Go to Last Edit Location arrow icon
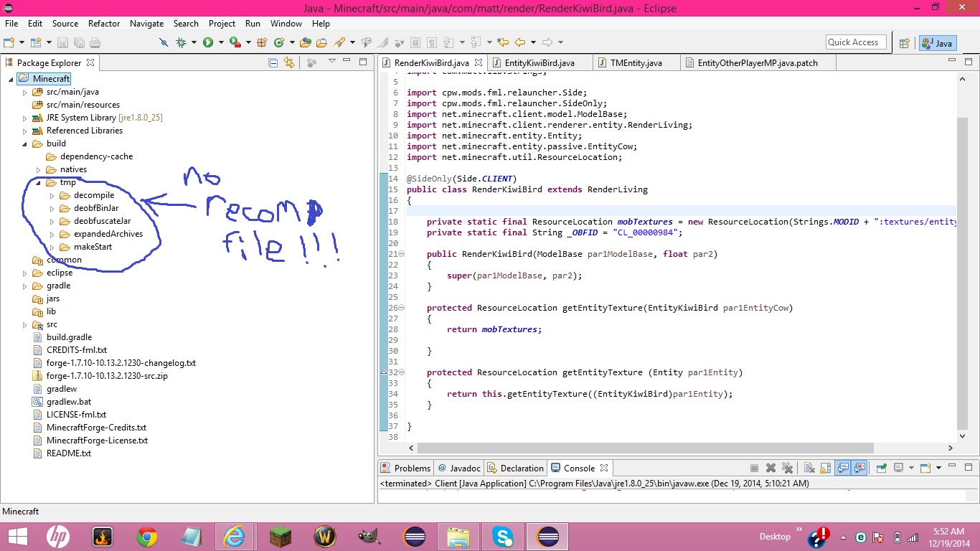Screen dimensions: 980x551 pyautogui.click(x=503, y=42)
